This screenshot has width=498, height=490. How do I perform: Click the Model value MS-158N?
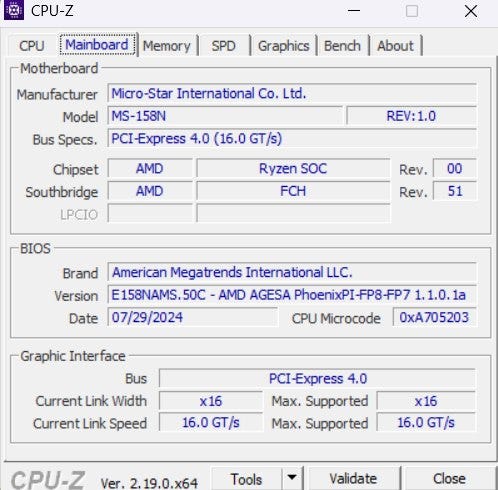point(225,116)
